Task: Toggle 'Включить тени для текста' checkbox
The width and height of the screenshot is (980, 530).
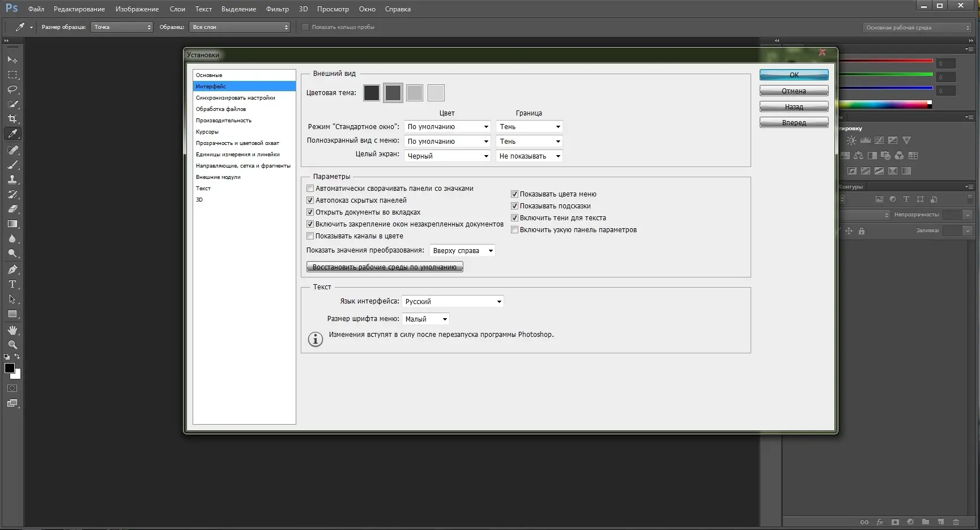Action: pyautogui.click(x=514, y=218)
